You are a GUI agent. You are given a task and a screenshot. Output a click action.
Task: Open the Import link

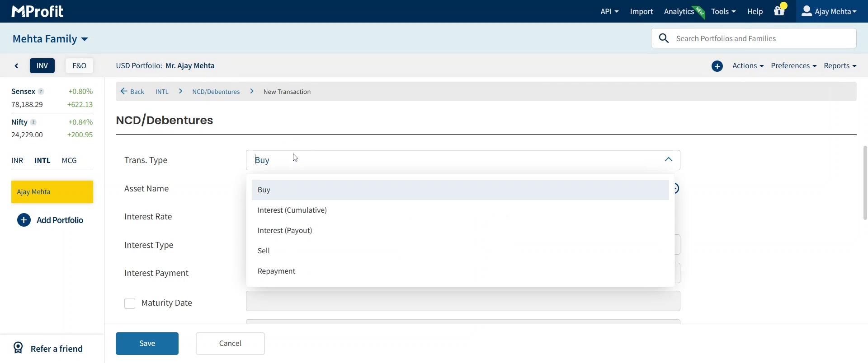point(642,11)
